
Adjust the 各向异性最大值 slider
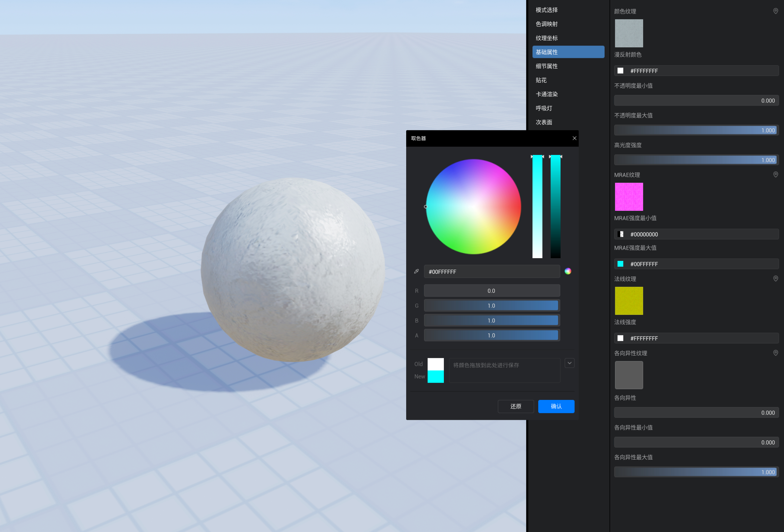[696, 472]
